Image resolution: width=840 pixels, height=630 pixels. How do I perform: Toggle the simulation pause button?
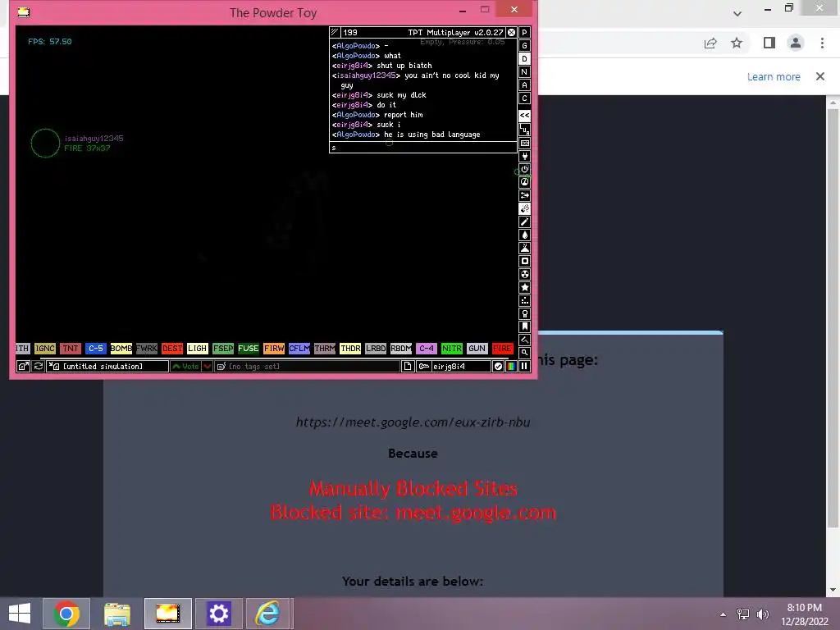pos(524,367)
